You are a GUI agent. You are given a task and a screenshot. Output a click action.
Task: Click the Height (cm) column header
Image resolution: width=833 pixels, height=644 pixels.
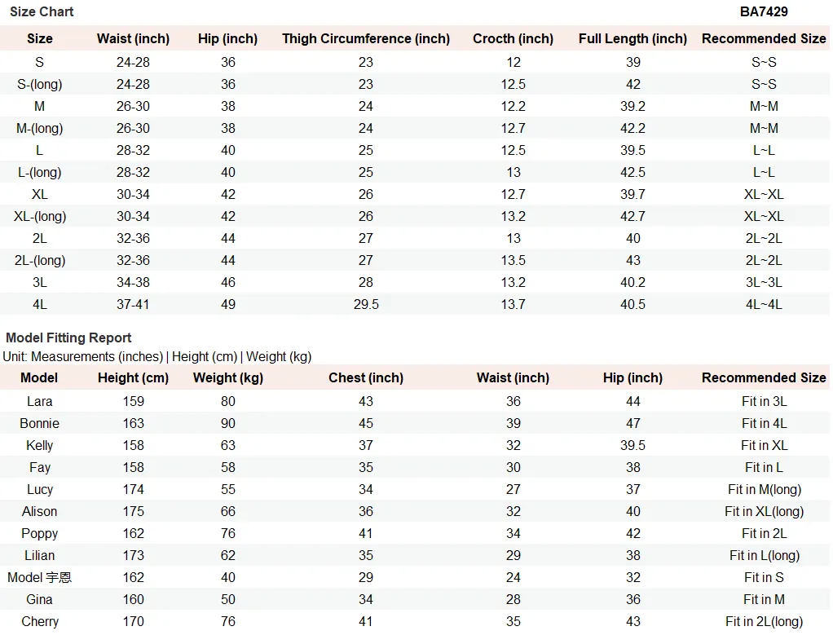pos(133,377)
